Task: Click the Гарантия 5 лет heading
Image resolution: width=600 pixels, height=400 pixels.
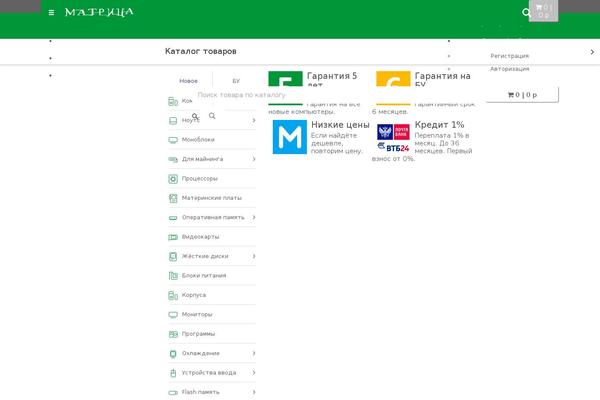Action: tap(332, 78)
